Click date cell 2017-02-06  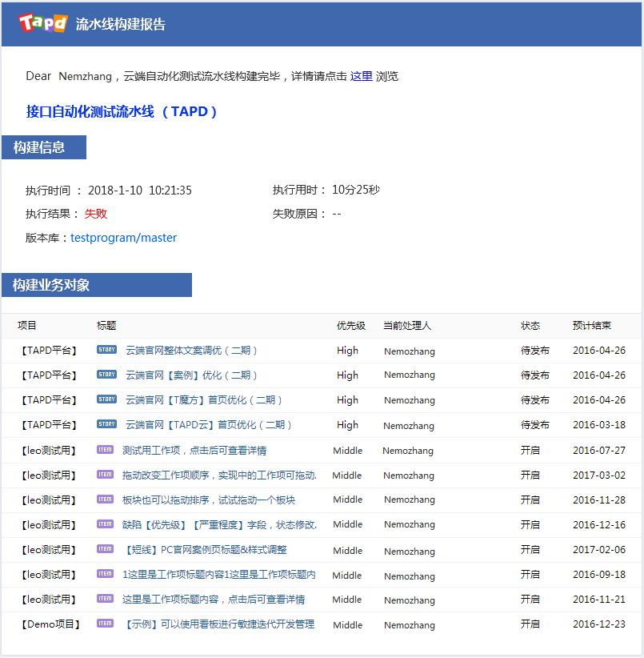click(599, 549)
